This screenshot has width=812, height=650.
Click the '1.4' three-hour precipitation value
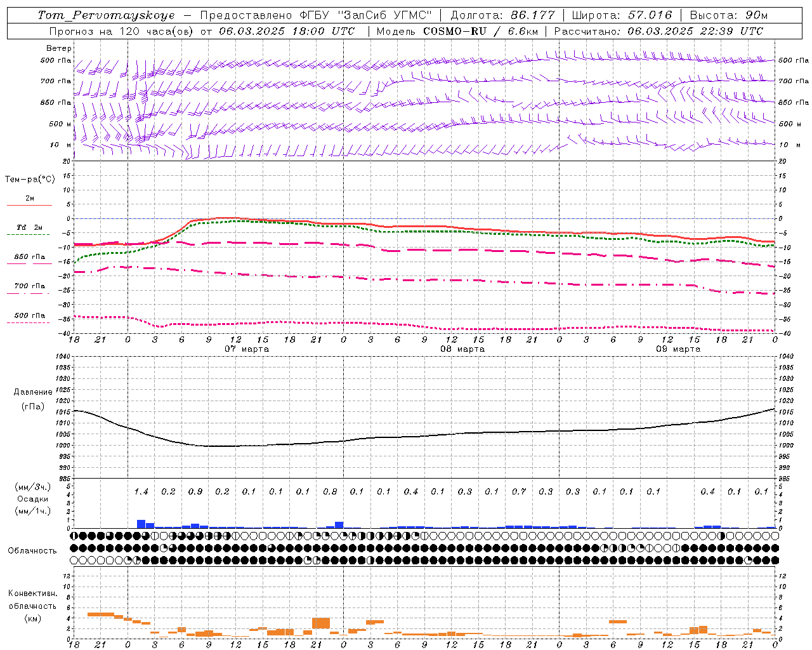pyautogui.click(x=141, y=492)
